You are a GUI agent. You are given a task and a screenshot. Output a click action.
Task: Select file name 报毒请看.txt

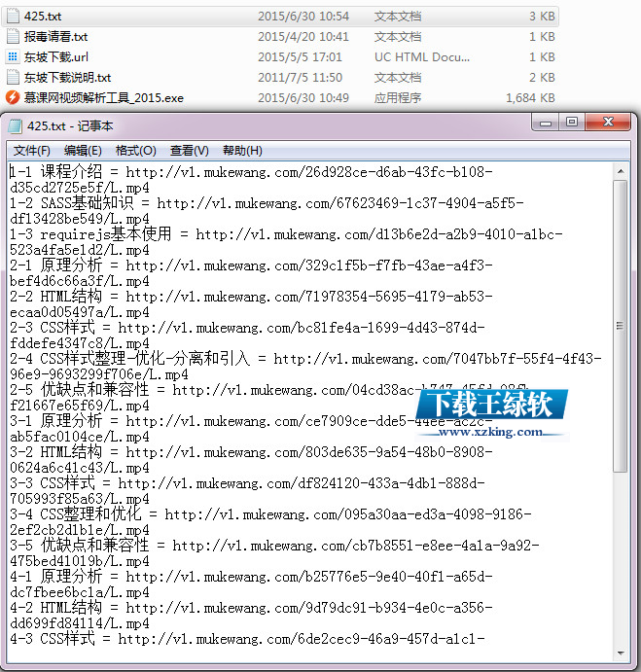click(55, 37)
